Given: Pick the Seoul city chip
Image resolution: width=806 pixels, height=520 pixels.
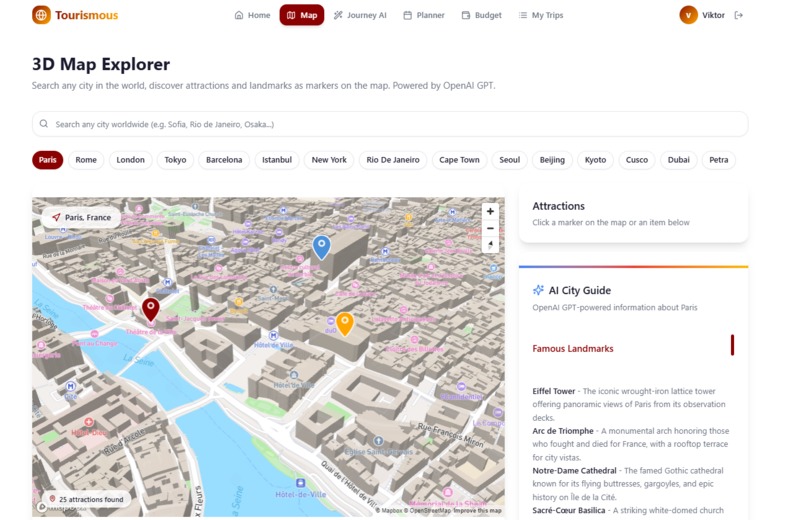Looking at the screenshot, I should (x=509, y=160).
